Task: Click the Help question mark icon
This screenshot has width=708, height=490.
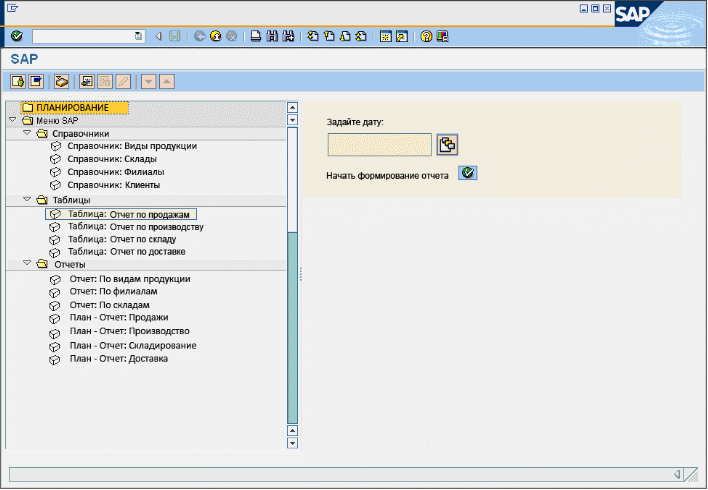Action: [426, 36]
